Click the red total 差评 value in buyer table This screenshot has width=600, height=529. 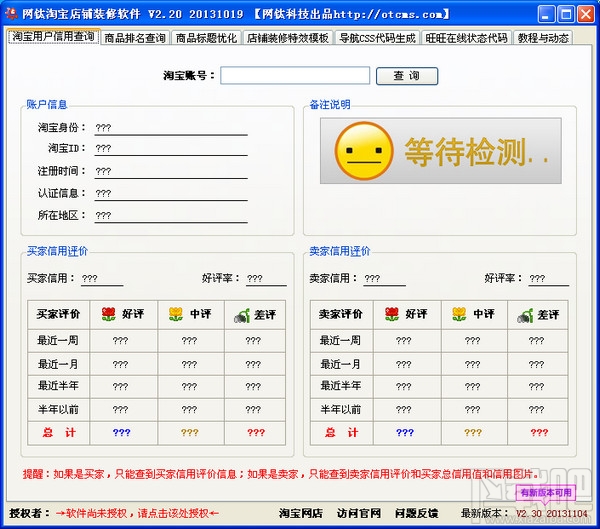[x=256, y=433]
